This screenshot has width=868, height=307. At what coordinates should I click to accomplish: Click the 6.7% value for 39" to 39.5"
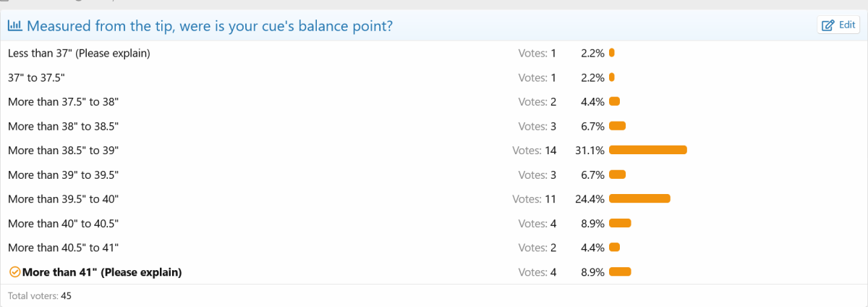pyautogui.click(x=592, y=174)
